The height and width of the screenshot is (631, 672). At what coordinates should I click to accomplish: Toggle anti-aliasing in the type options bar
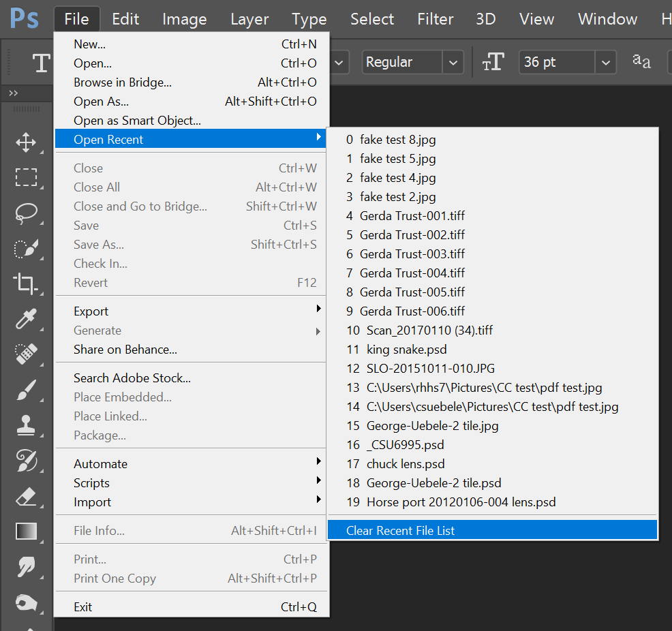pyautogui.click(x=641, y=62)
